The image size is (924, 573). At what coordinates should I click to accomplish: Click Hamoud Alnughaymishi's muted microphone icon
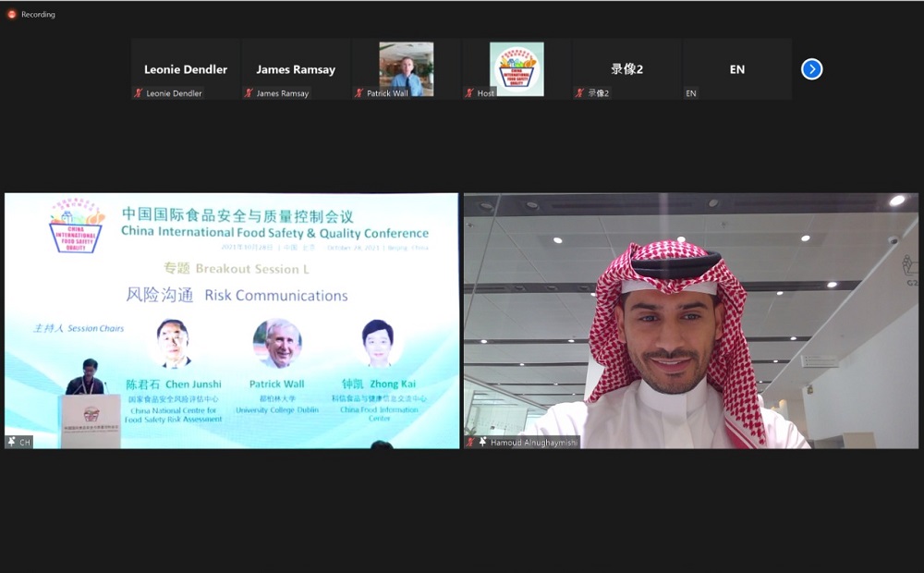(x=470, y=443)
